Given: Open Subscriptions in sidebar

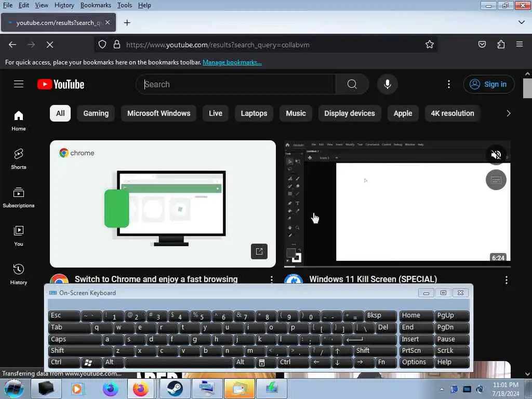Looking at the screenshot, I should 19,197.
